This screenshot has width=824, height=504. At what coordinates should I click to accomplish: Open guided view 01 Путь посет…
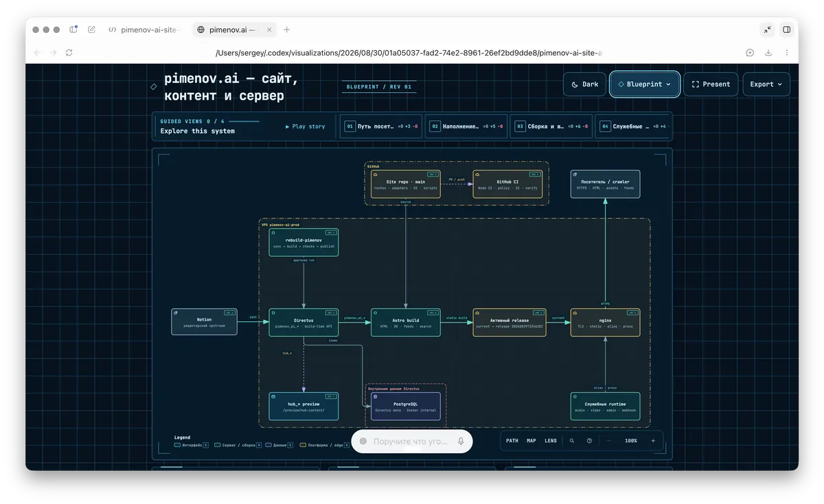[x=381, y=126]
